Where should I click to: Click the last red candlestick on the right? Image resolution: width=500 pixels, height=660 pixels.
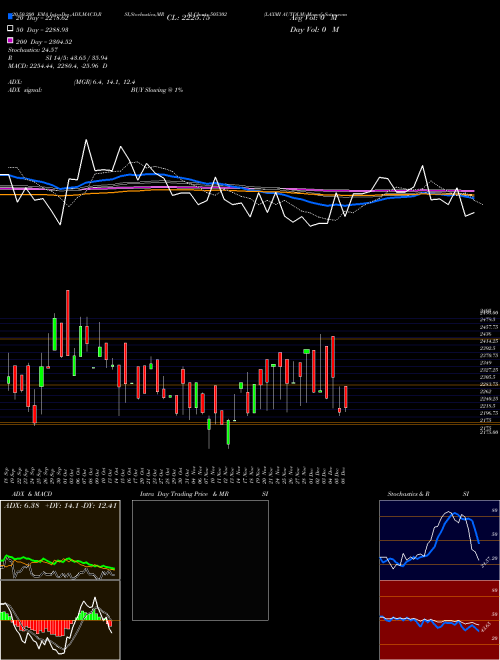(x=346, y=397)
